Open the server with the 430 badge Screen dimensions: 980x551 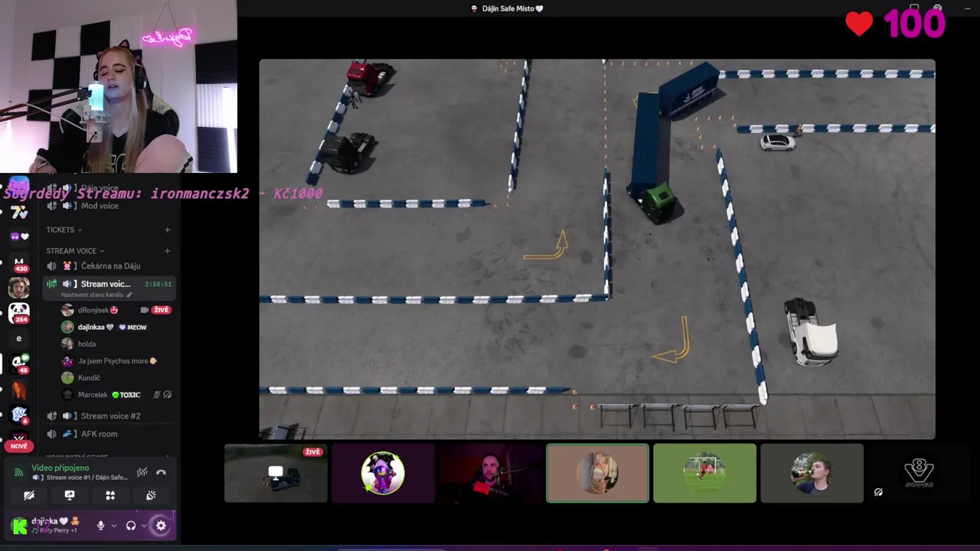(19, 262)
